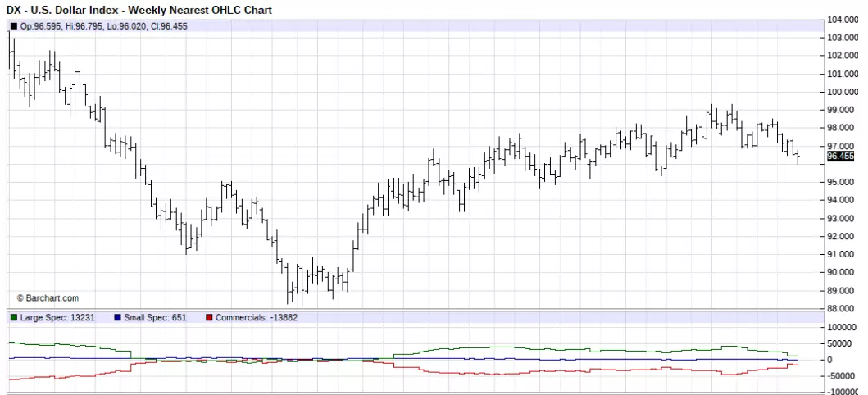Click the -50000 positions axis label
Viewport: 868px width, 395px height.
tap(842, 376)
